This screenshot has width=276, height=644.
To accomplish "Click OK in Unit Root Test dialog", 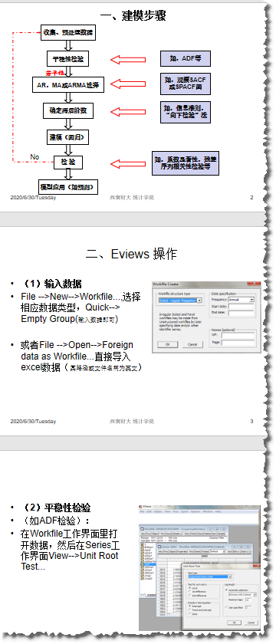I will 234,623.
